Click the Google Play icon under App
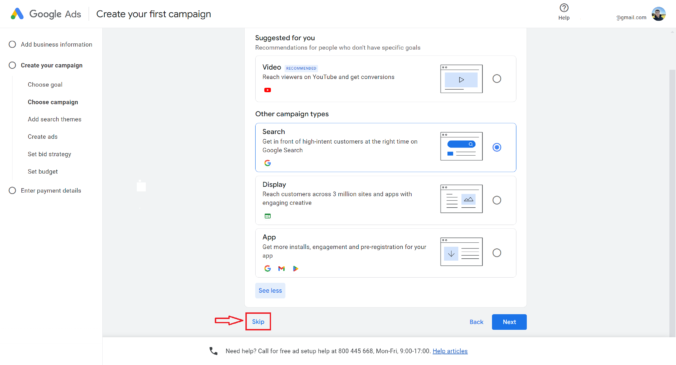The height and width of the screenshot is (365, 676). (x=295, y=268)
